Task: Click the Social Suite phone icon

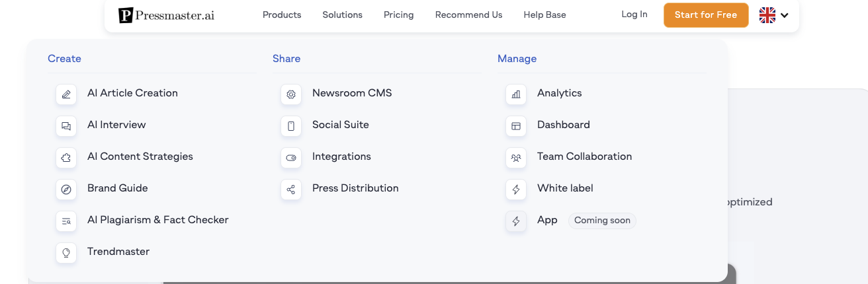Action: [x=291, y=126]
